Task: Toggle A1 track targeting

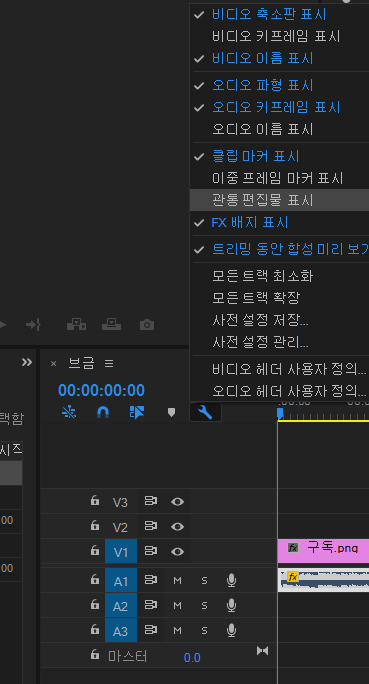Action: pyautogui.click(x=121, y=581)
